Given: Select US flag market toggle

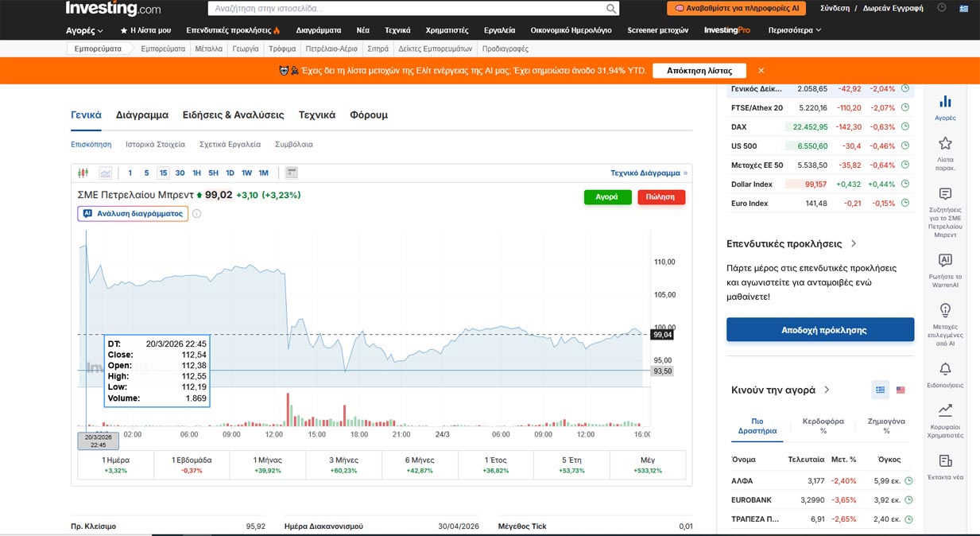Looking at the screenshot, I should pyautogui.click(x=901, y=390).
